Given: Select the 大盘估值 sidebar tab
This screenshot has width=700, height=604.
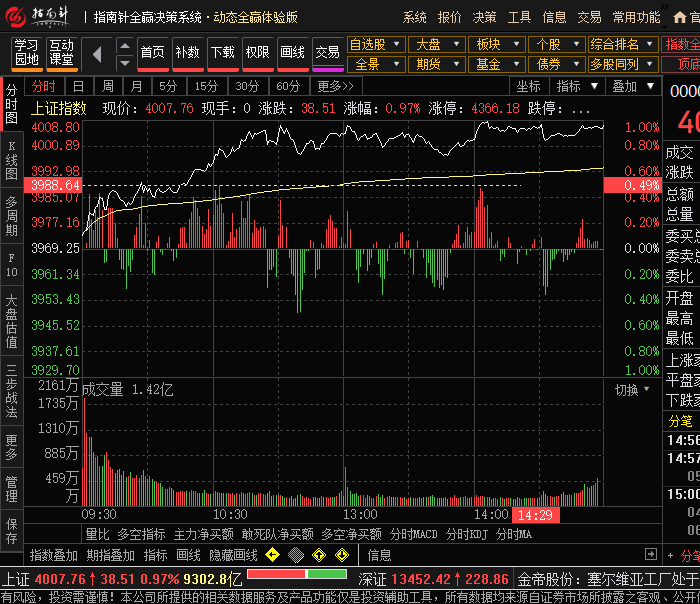Looking at the screenshot, I should [x=12, y=321].
